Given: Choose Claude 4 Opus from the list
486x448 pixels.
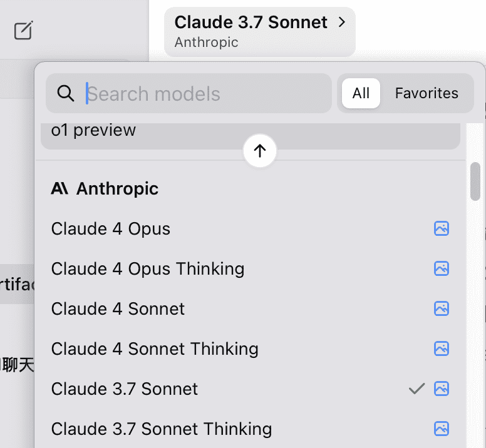Looking at the screenshot, I should pos(251,228).
